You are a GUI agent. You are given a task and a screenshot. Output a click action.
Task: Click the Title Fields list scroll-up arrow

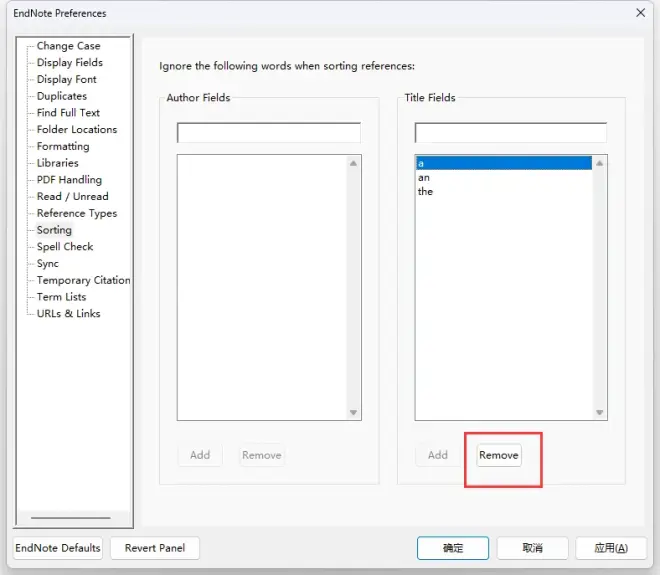tap(600, 163)
